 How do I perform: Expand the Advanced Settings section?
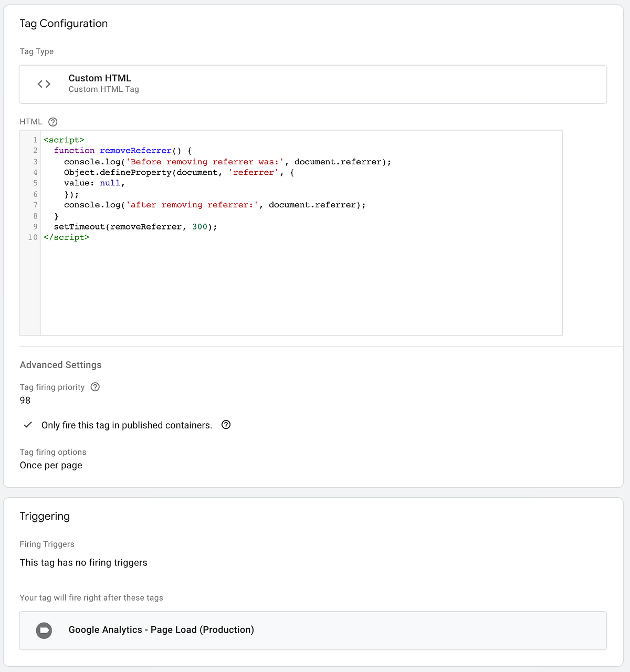point(60,364)
